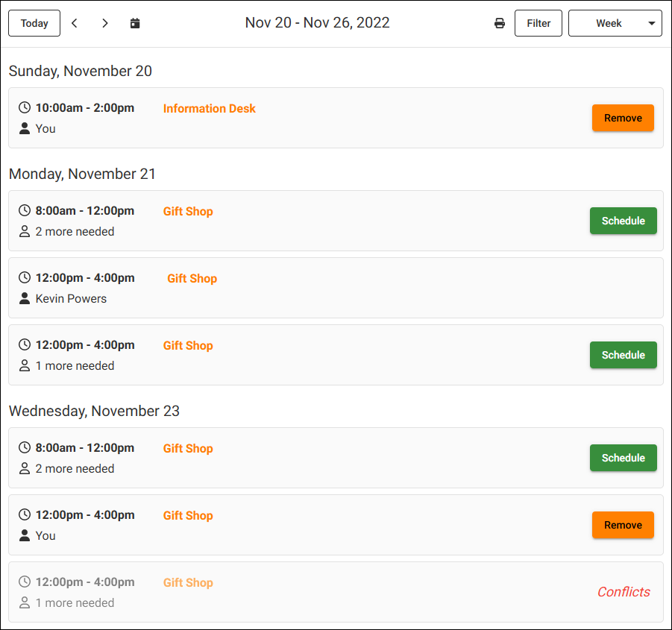672x630 pixels.
Task: Schedule the Monday 8am Gift Shop shift
Action: point(623,221)
